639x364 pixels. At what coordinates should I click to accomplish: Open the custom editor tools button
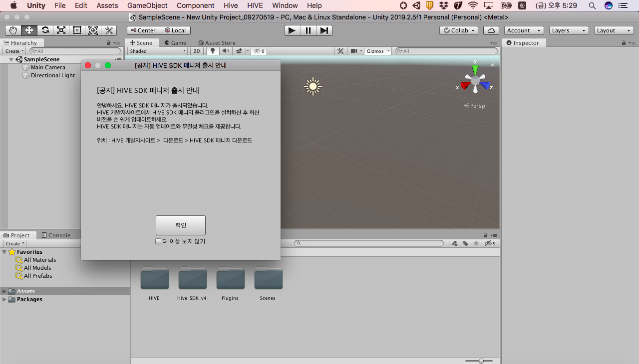(109, 30)
